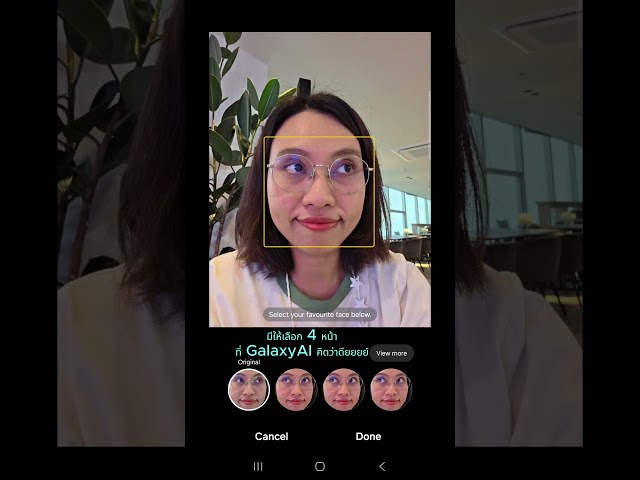
Task: Open recent apps from navigation bar
Action: pyautogui.click(x=258, y=467)
